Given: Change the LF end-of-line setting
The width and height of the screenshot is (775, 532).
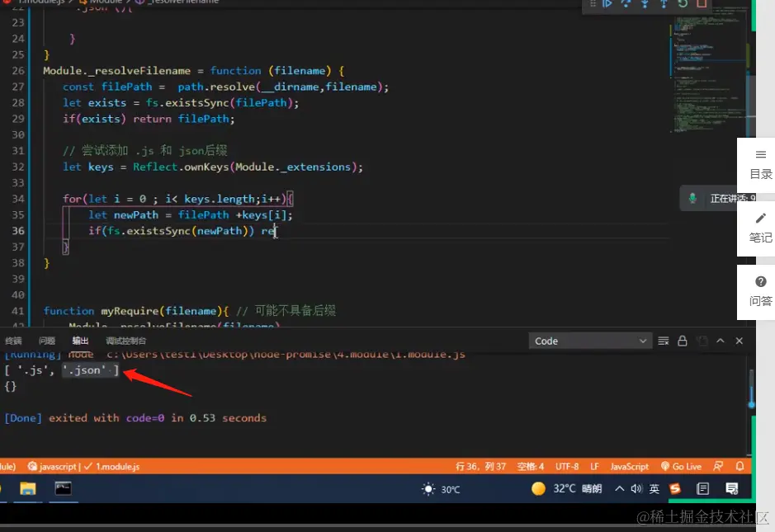Looking at the screenshot, I should tap(594, 466).
